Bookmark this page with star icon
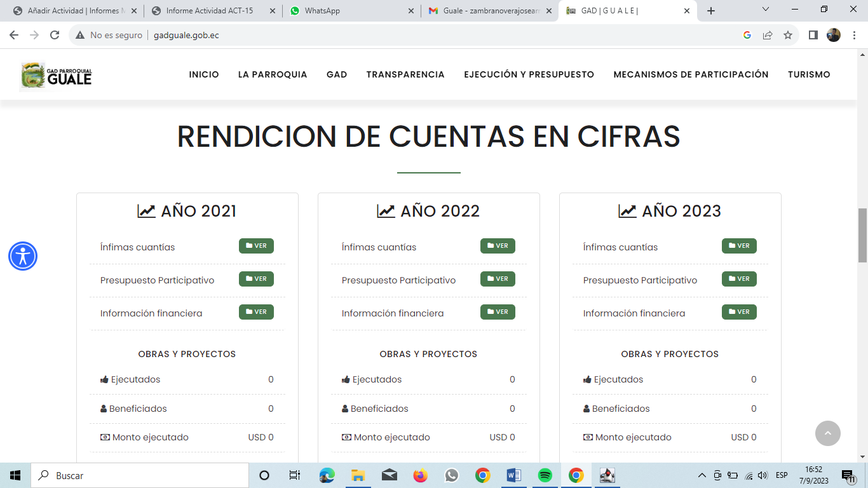This screenshot has height=488, width=868. click(x=788, y=35)
